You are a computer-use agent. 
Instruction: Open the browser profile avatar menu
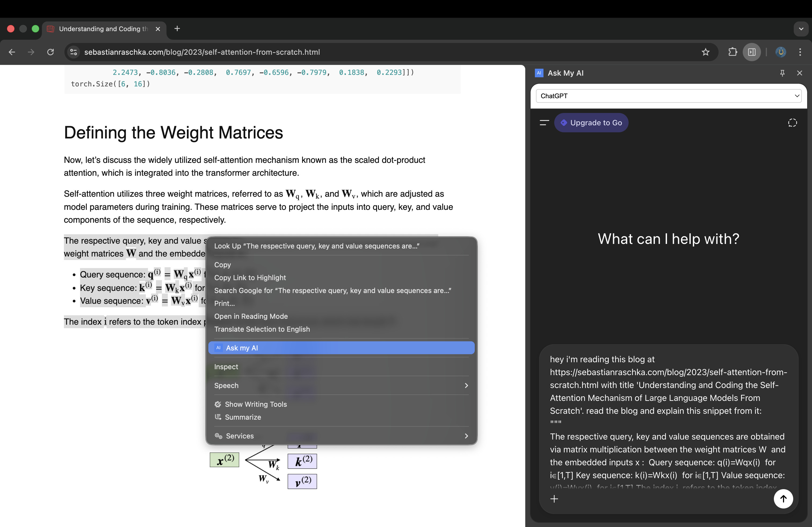tap(781, 52)
